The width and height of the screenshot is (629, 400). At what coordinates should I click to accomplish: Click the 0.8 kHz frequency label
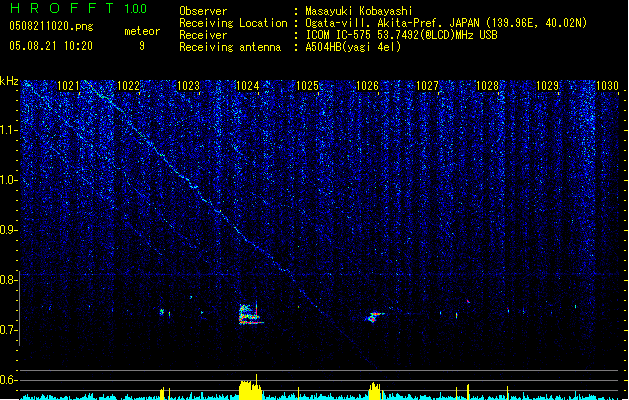point(9,280)
